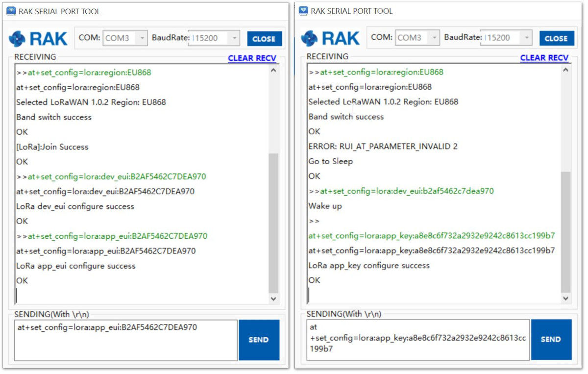
Task: Click "LoRa app_eui configure success" line
Action: coord(76,266)
